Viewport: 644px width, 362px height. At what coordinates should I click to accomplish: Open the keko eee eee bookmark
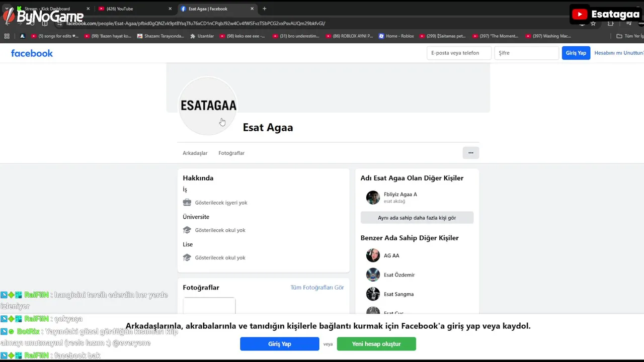pos(242,36)
